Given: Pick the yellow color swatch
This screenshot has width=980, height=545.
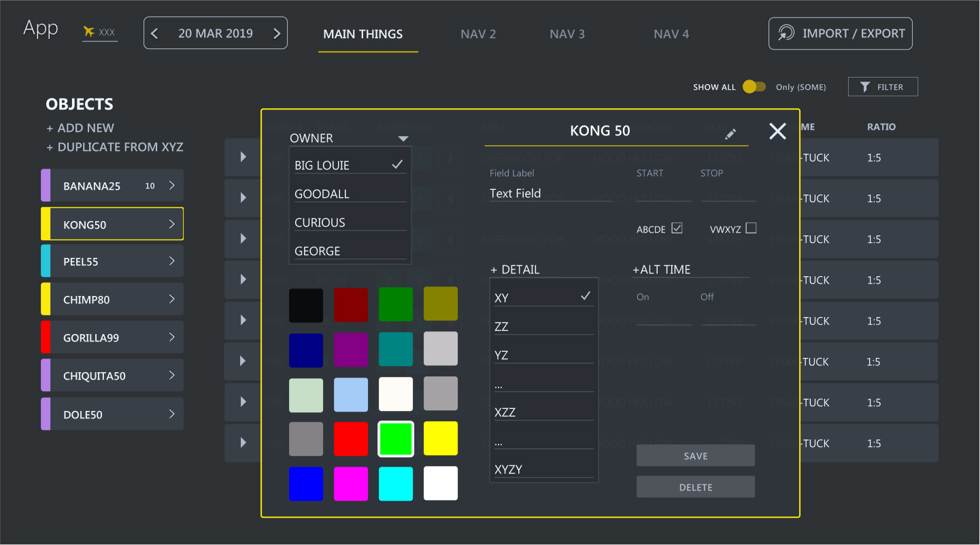Looking at the screenshot, I should [x=441, y=439].
